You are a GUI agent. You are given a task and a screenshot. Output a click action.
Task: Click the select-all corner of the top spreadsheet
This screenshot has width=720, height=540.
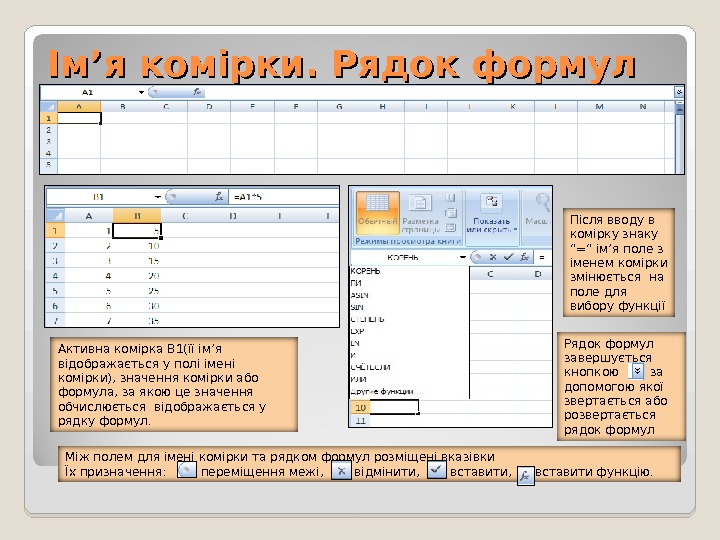coord(49,107)
